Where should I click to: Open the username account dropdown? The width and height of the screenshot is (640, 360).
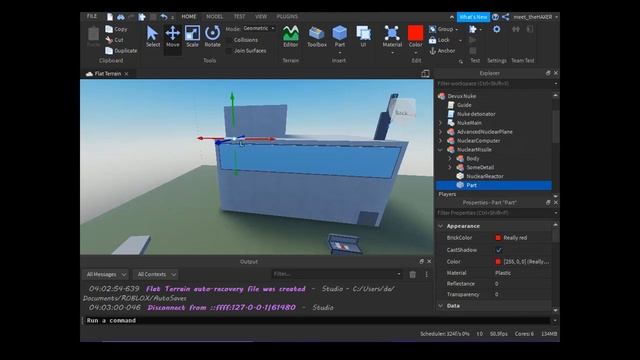[x=557, y=17]
